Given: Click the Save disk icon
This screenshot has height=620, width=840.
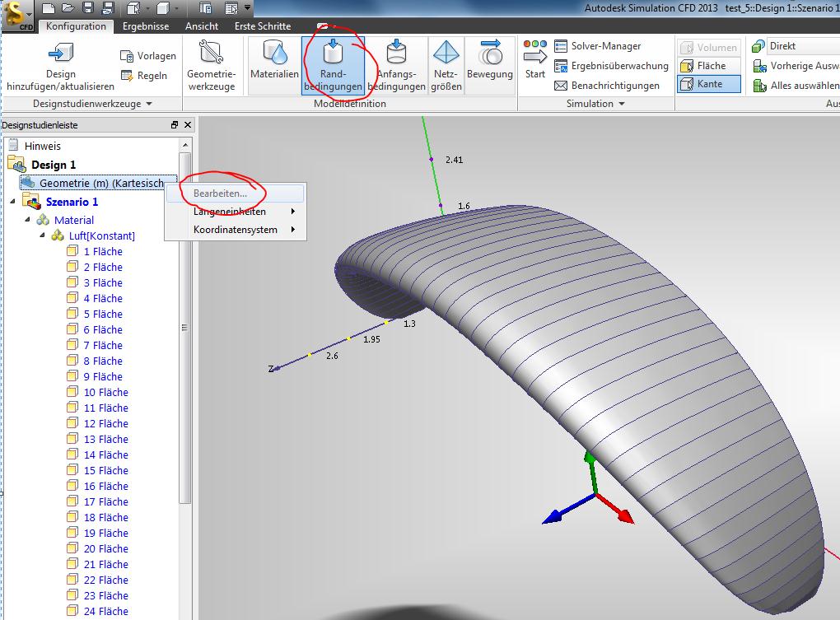Looking at the screenshot, I should [x=88, y=7].
